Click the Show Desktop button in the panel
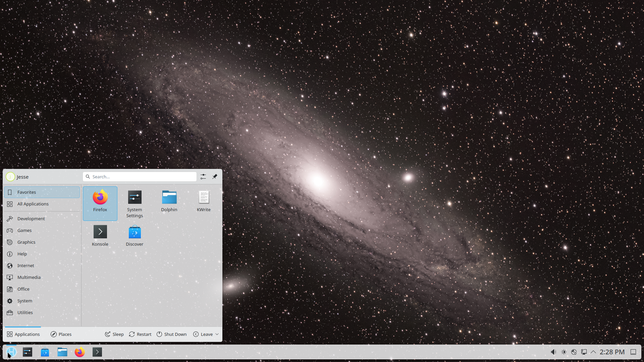The height and width of the screenshot is (362, 644). [633, 352]
